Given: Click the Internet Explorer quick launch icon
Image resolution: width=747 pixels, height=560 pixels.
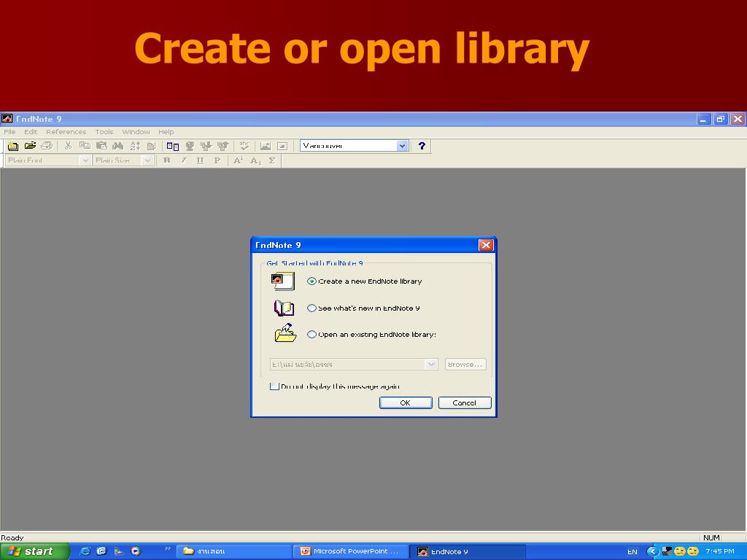Looking at the screenshot, I should pos(85,551).
